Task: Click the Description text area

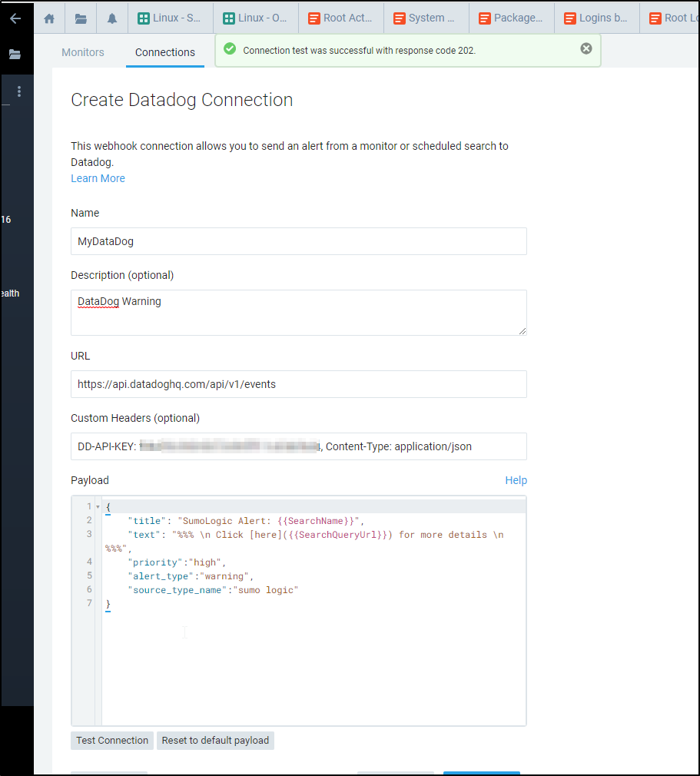Action: pos(298,313)
